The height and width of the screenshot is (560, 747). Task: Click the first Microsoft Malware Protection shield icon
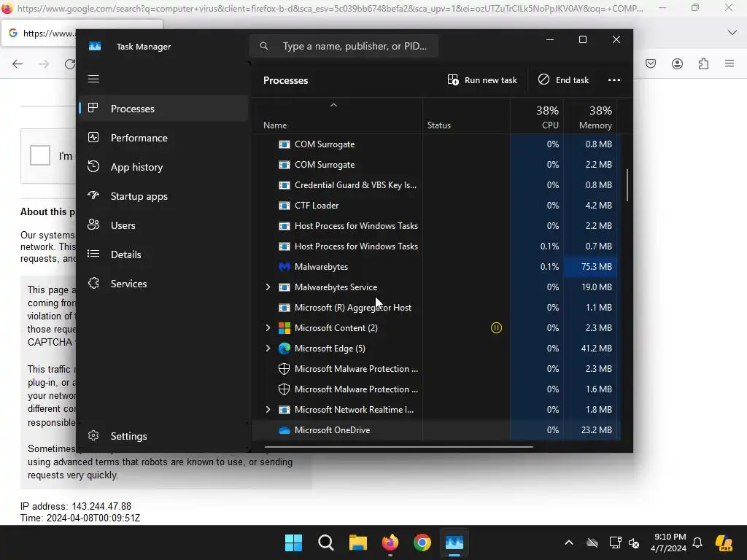point(285,369)
